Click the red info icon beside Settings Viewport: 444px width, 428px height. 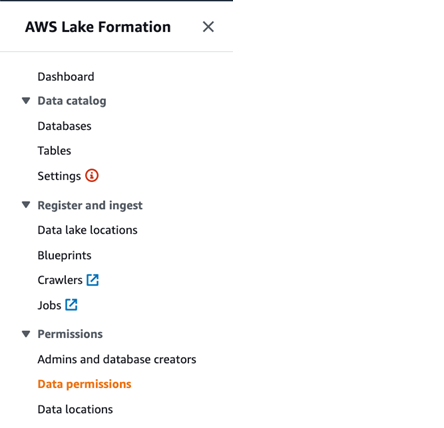pos(92,175)
